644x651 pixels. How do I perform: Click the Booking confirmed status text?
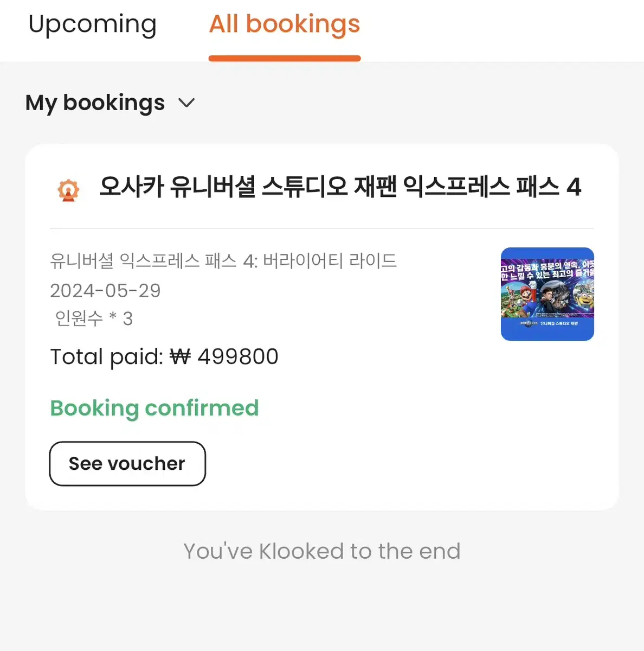pos(154,409)
